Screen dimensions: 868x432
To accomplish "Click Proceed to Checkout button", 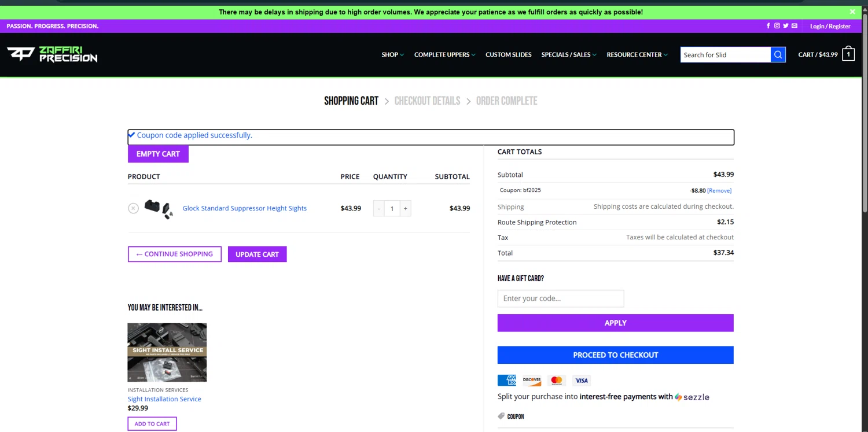I will (x=616, y=355).
